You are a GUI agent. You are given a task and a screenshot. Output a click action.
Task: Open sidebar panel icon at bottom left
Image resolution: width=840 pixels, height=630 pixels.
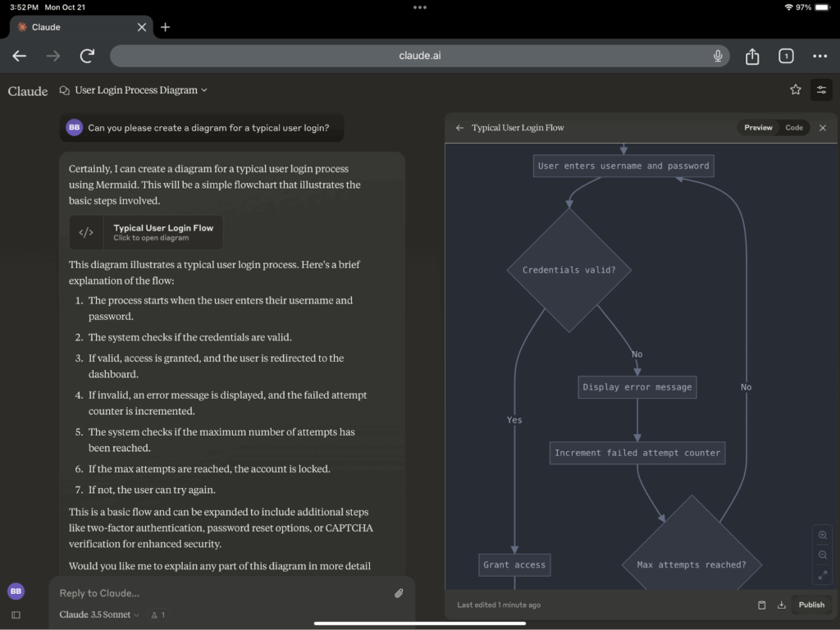tap(16, 614)
